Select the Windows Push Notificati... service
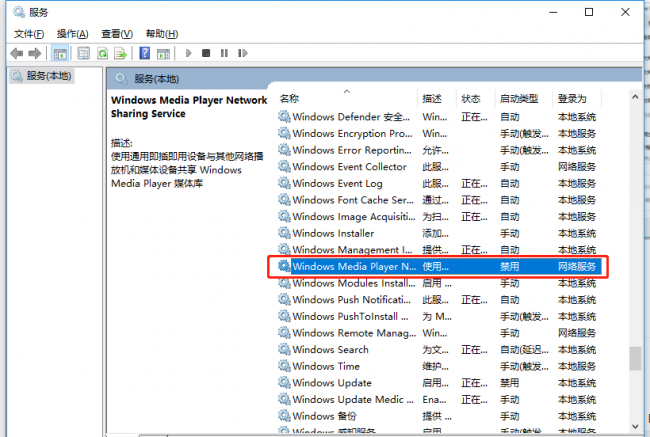The image size is (650, 437). [x=439, y=300]
